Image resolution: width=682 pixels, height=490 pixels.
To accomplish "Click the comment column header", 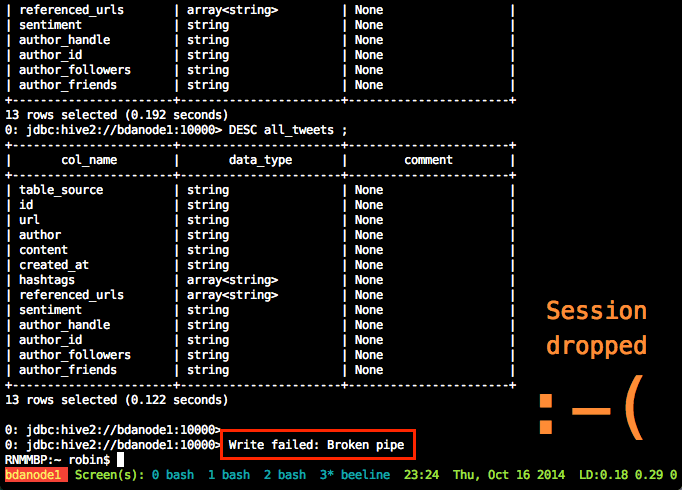I will coord(428,160).
